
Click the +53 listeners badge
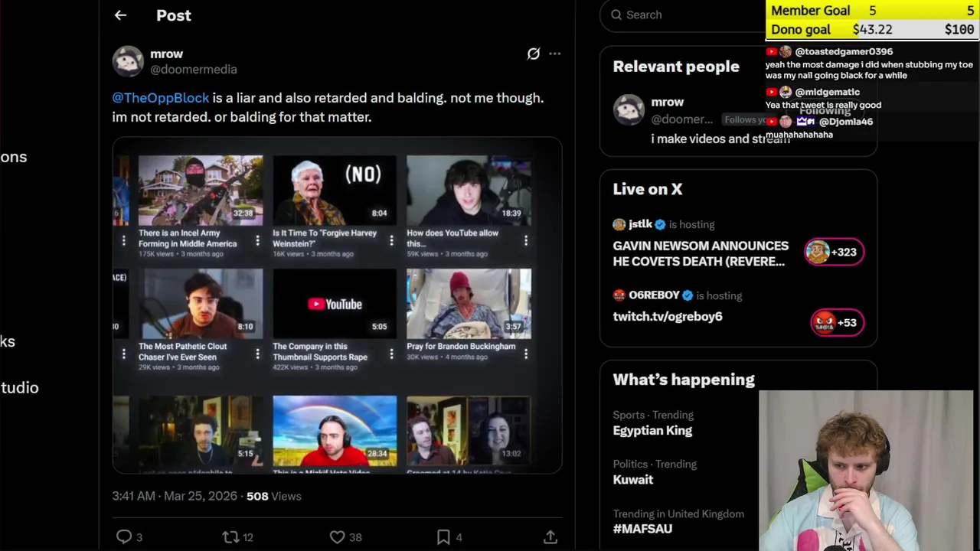click(837, 322)
